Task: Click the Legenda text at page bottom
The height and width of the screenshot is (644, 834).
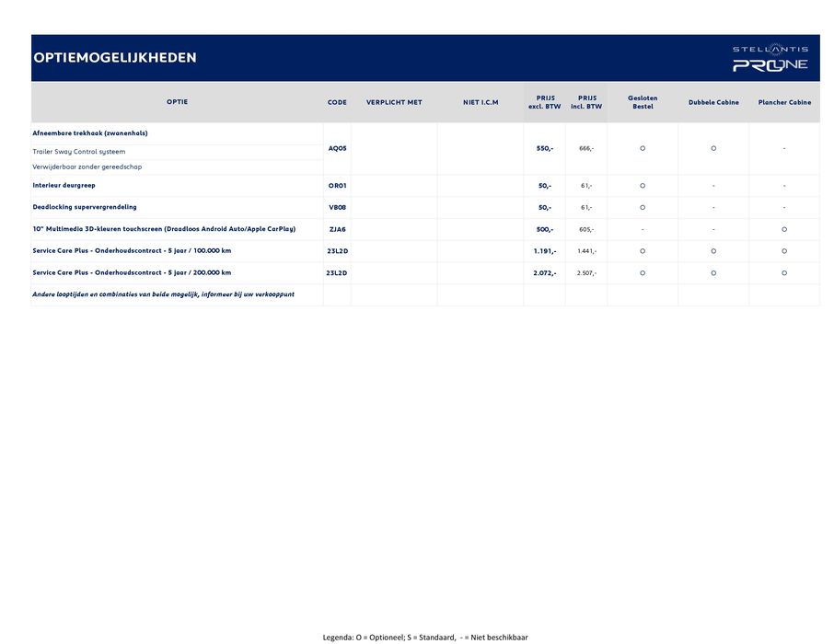Action: (425, 637)
